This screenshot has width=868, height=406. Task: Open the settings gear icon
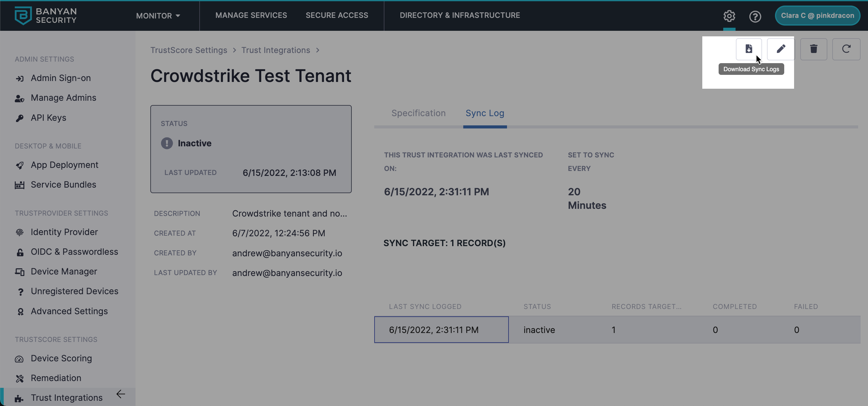[x=729, y=16]
